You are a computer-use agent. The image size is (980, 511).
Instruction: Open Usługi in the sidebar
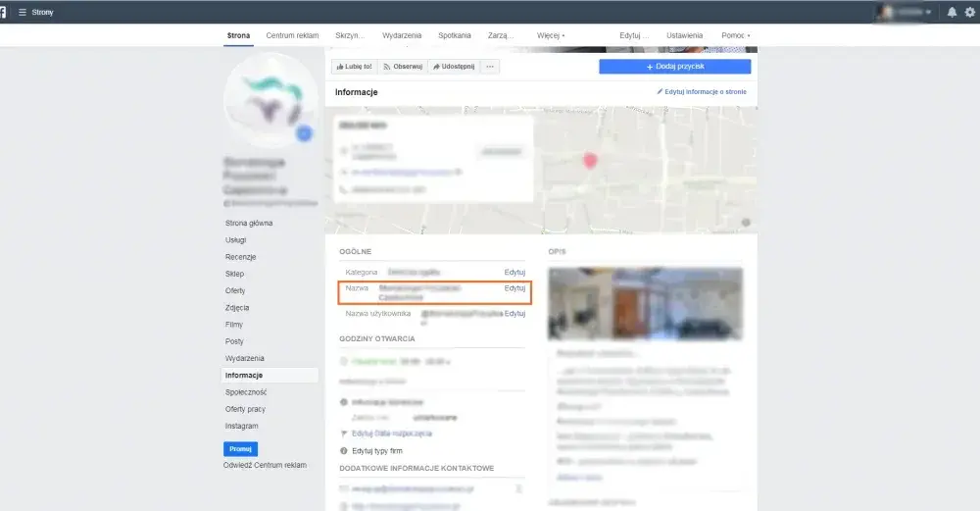235,240
